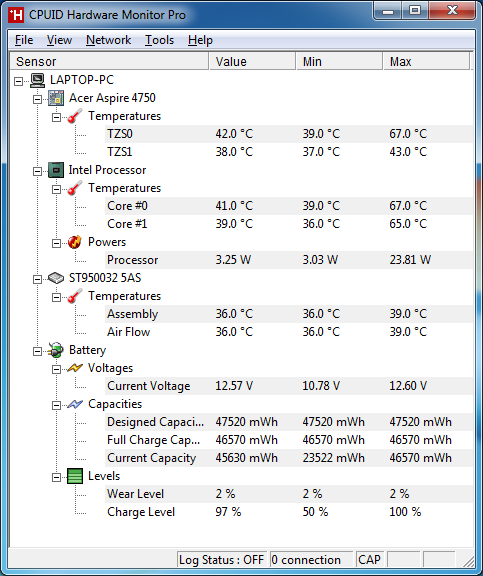Screen dimensions: 483x576
Task: Select the TZS1 temperature row
Action: 289,152
